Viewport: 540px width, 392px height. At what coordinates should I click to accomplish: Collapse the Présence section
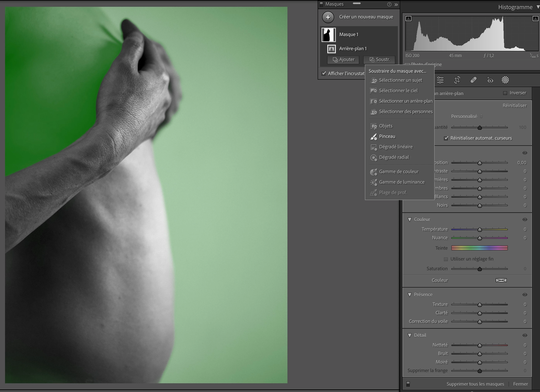click(409, 295)
